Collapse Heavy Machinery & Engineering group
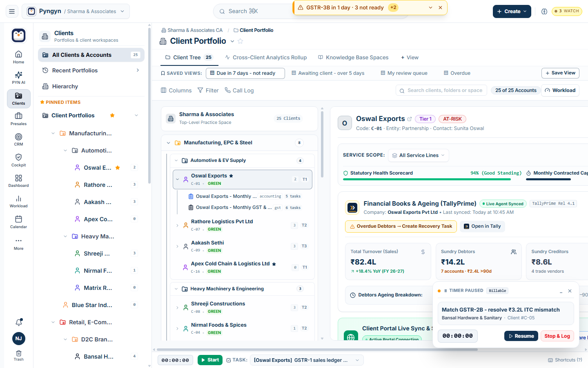The height and width of the screenshot is (368, 588). pos(176,289)
